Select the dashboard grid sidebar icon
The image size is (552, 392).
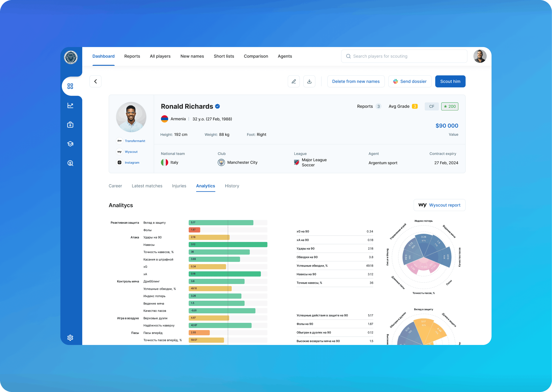tap(70, 86)
